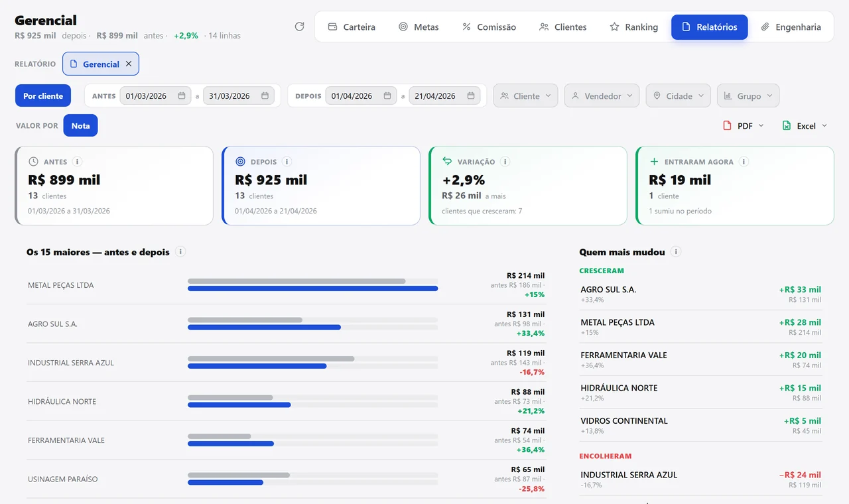Remove the Gerencial report chip with X
Screen dimensions: 849x504
tap(129, 64)
